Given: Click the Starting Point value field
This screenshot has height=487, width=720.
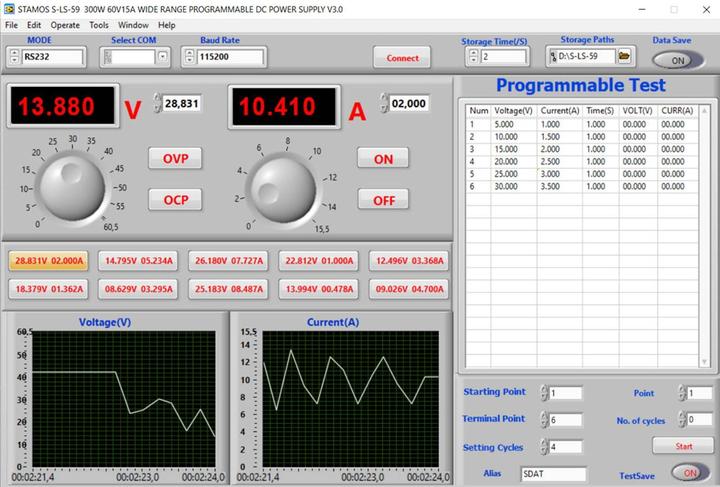Looking at the screenshot, I should coord(566,393).
